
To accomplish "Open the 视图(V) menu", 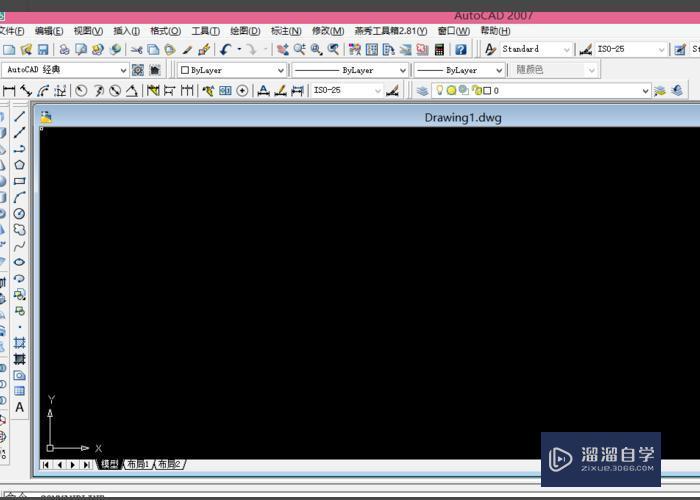I will (x=88, y=31).
